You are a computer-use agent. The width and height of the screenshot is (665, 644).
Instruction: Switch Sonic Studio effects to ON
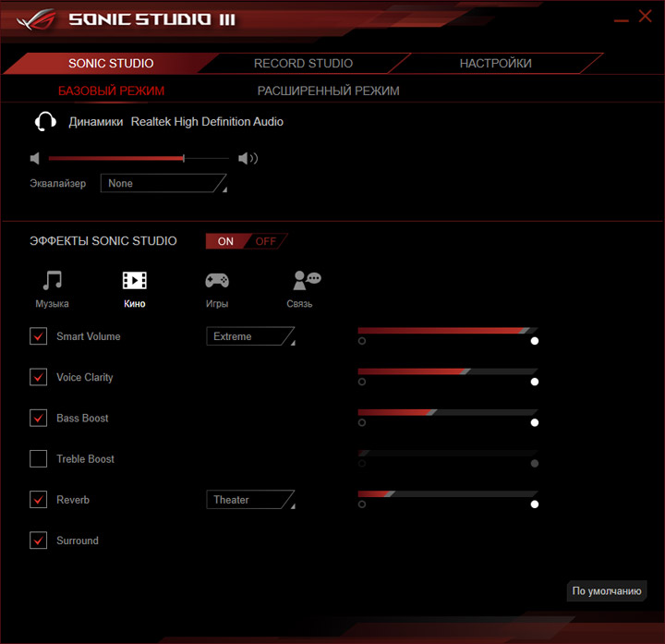point(225,241)
